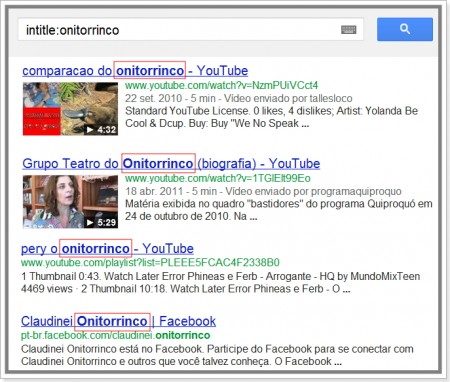Click the 4:32 video thumbnail
This screenshot has width=450, height=382.
tap(70, 109)
